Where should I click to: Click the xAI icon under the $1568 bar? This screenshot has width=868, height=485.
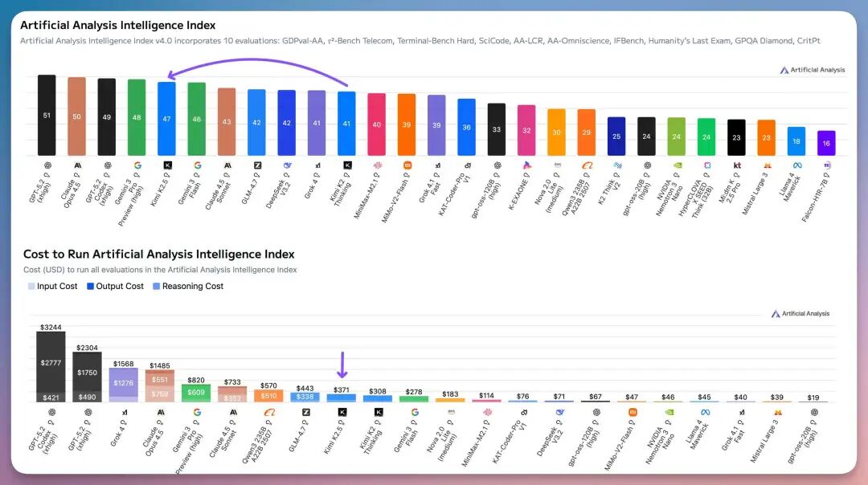click(x=124, y=412)
